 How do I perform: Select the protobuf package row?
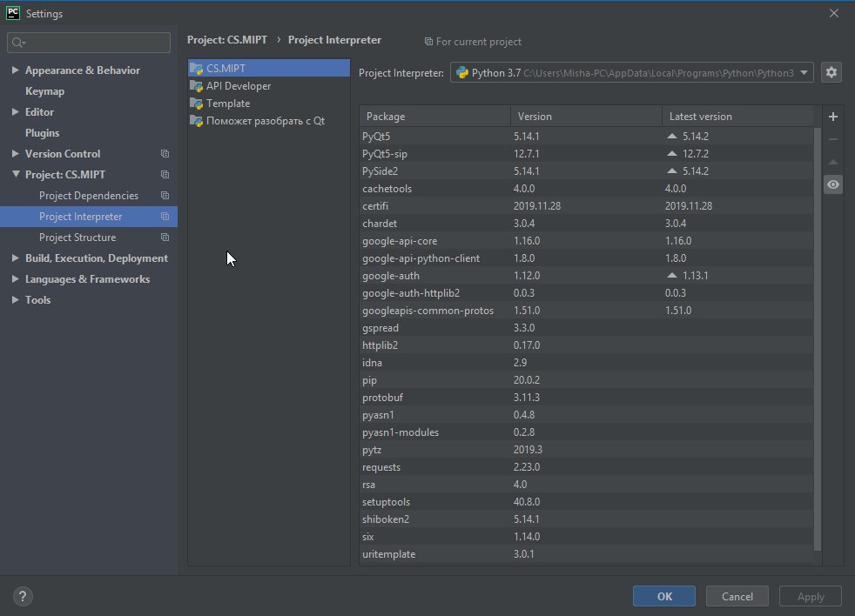586,398
